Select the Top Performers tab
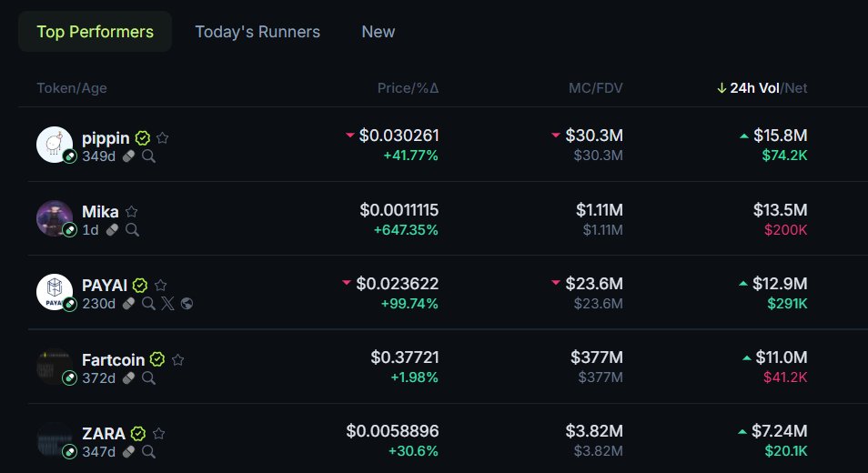868x473 pixels. click(x=95, y=32)
